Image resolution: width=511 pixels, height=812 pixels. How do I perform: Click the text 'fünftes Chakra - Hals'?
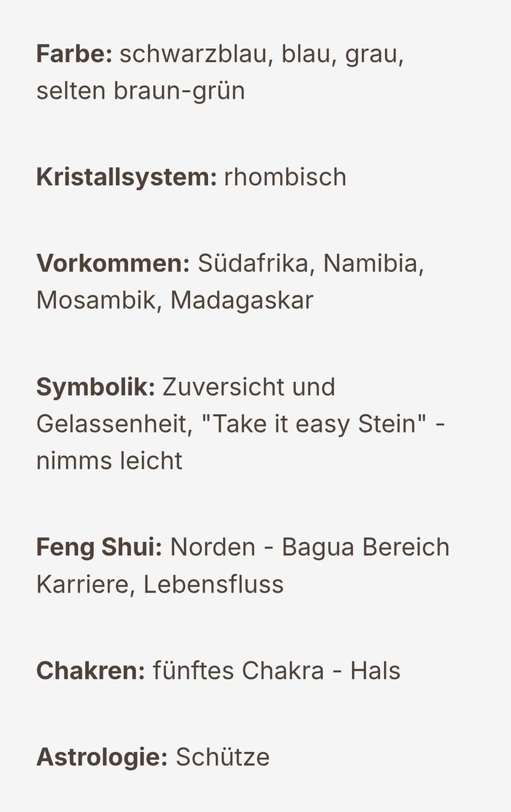point(277,671)
